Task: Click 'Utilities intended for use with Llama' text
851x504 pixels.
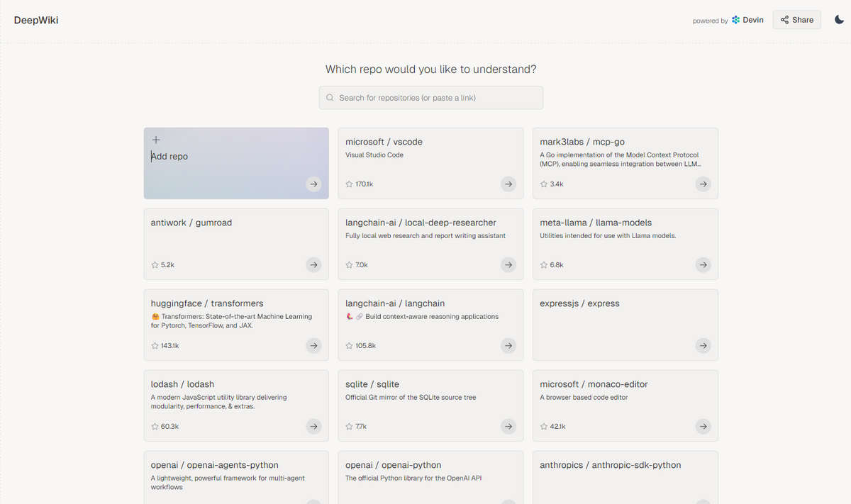Action: point(608,235)
